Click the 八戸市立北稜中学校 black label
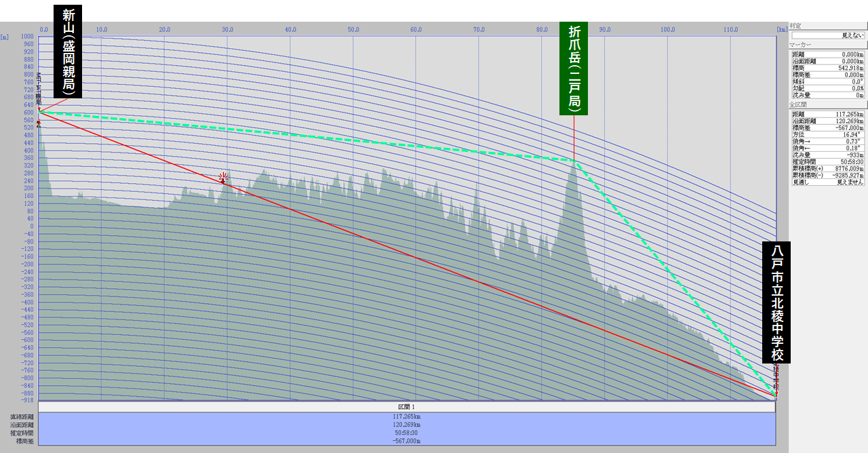Viewport: 868px width, 453px height. pyautogui.click(x=776, y=302)
